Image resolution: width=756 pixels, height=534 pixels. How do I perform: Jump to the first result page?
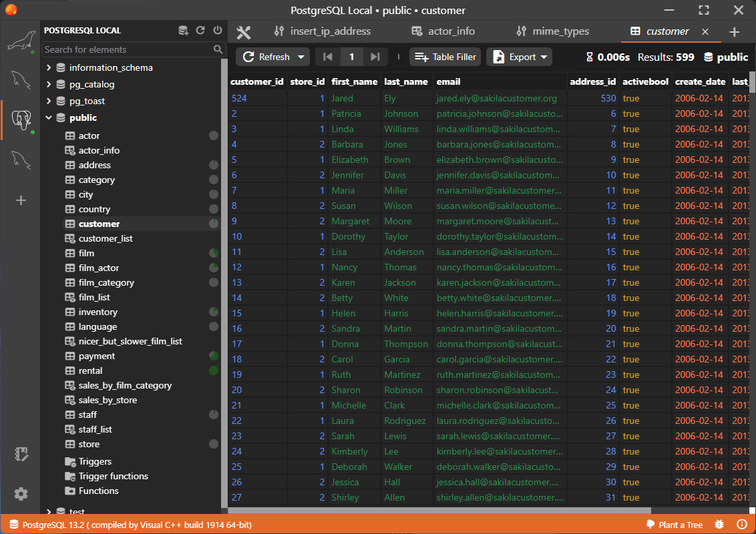coord(327,57)
